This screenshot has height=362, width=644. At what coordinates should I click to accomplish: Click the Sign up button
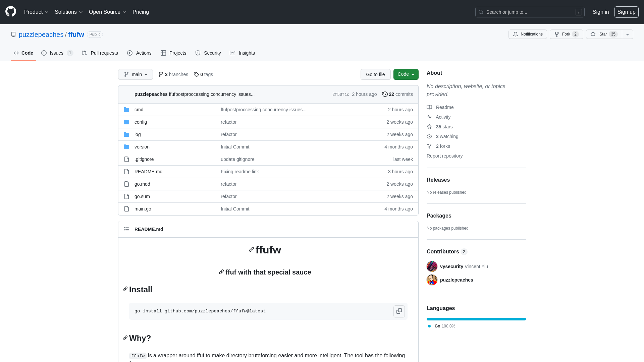pos(626,12)
